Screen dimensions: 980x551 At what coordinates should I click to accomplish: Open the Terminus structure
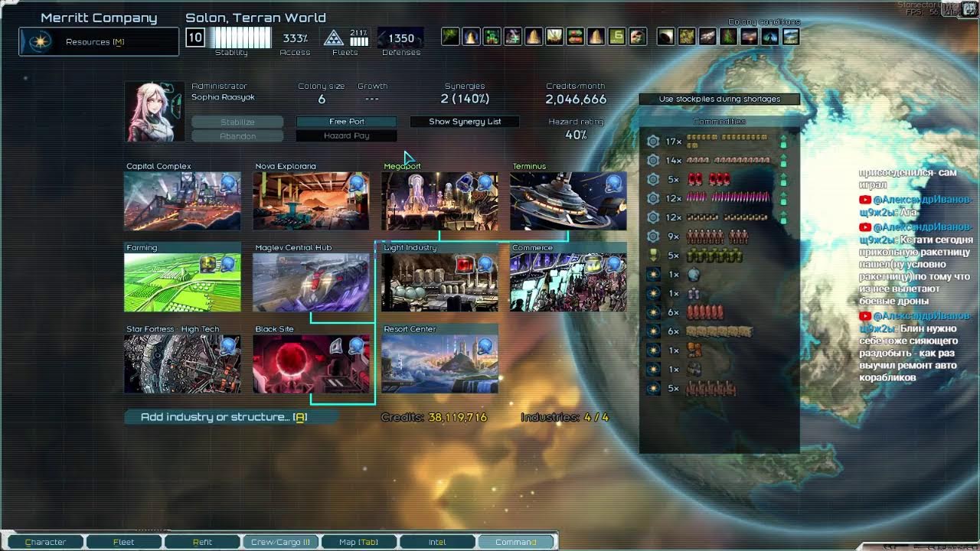[x=568, y=201]
